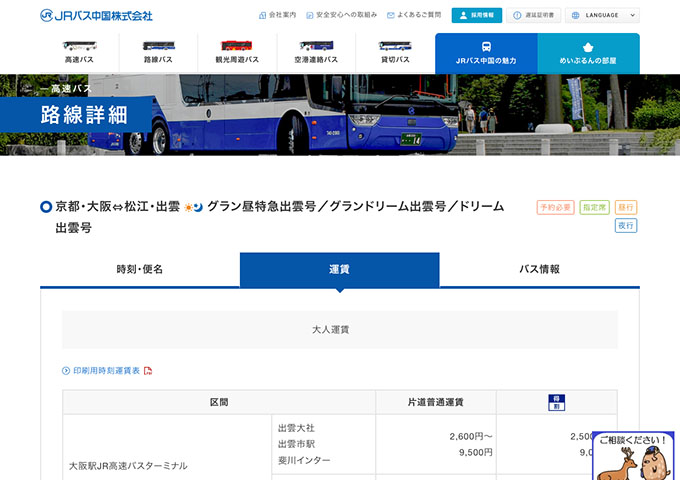Select the 貸切バス bus icon

coord(395,46)
